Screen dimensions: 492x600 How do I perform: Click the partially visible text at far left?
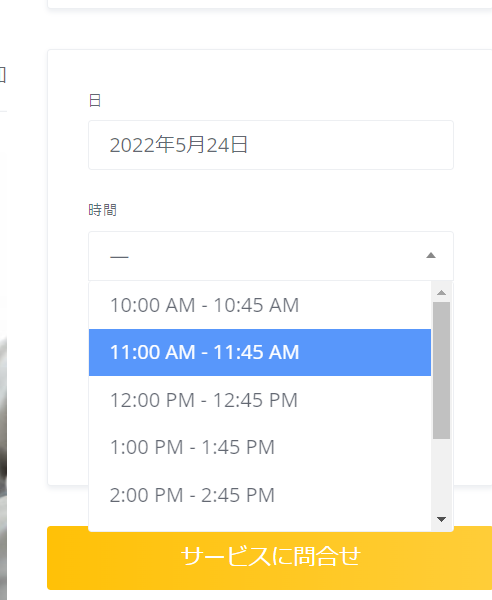3,75
